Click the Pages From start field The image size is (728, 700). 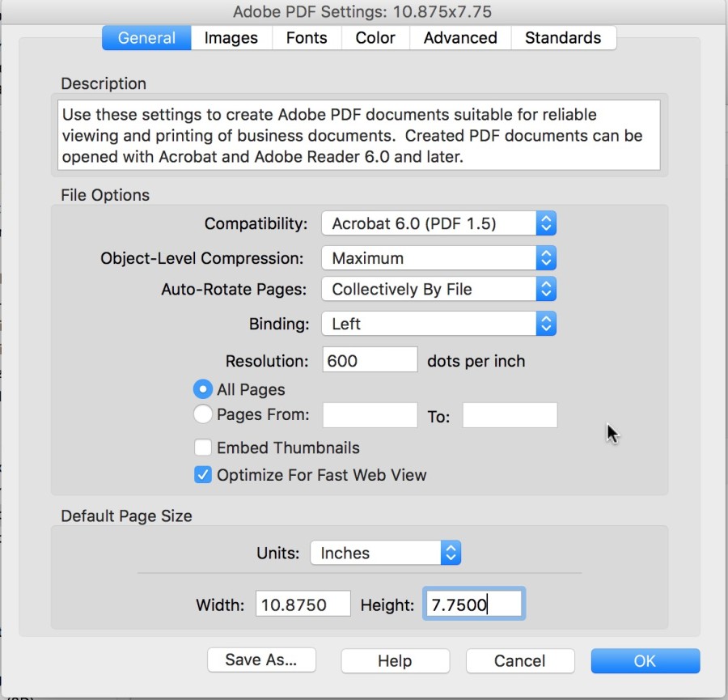coord(370,415)
